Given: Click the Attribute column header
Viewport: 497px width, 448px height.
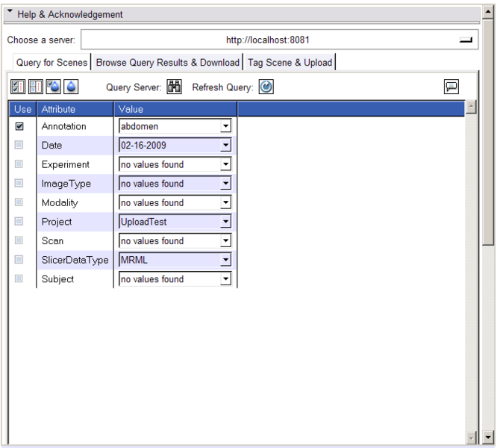Looking at the screenshot, I should tap(75, 109).
